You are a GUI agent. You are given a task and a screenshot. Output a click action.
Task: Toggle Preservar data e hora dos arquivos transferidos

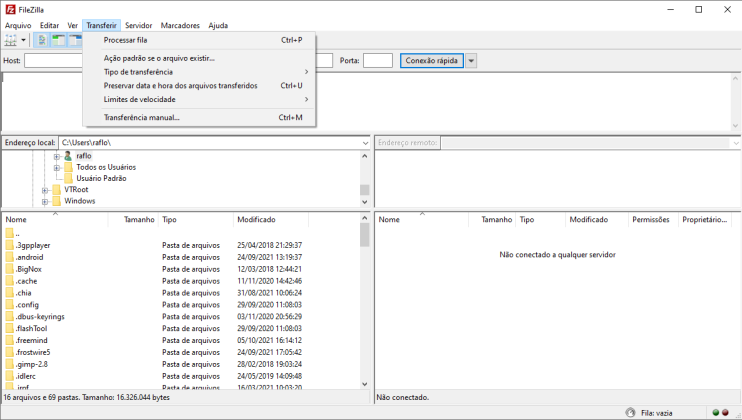coord(199,86)
